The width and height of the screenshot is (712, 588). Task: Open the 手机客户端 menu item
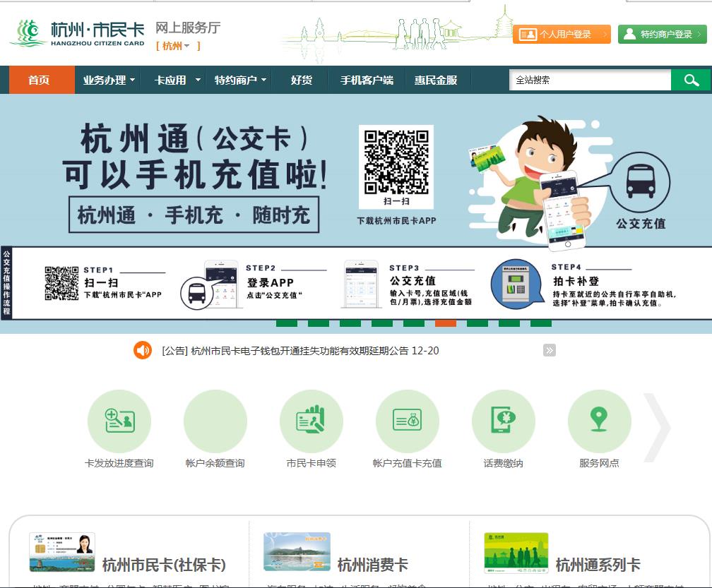pos(367,80)
